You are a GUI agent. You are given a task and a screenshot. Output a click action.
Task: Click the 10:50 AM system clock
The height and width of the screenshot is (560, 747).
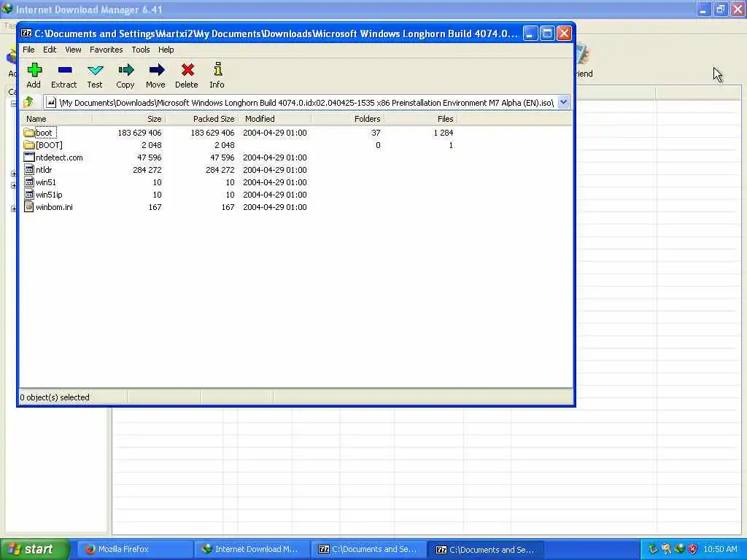(x=720, y=549)
